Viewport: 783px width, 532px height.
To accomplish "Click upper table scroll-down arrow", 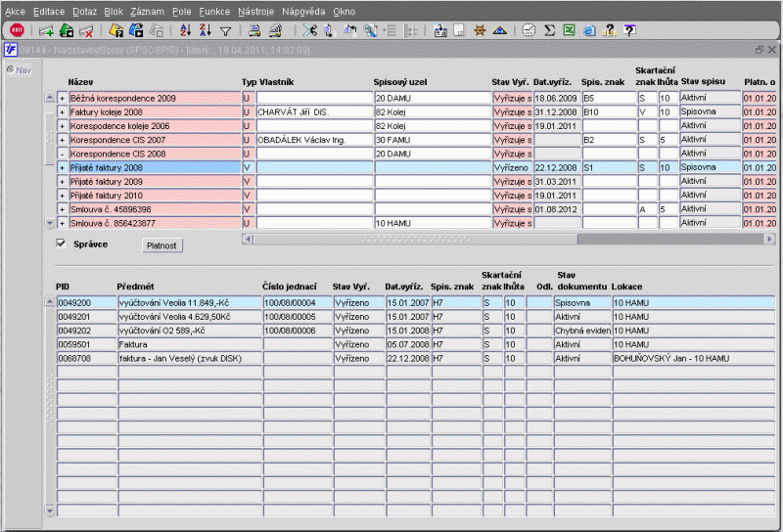I will pos(50,224).
